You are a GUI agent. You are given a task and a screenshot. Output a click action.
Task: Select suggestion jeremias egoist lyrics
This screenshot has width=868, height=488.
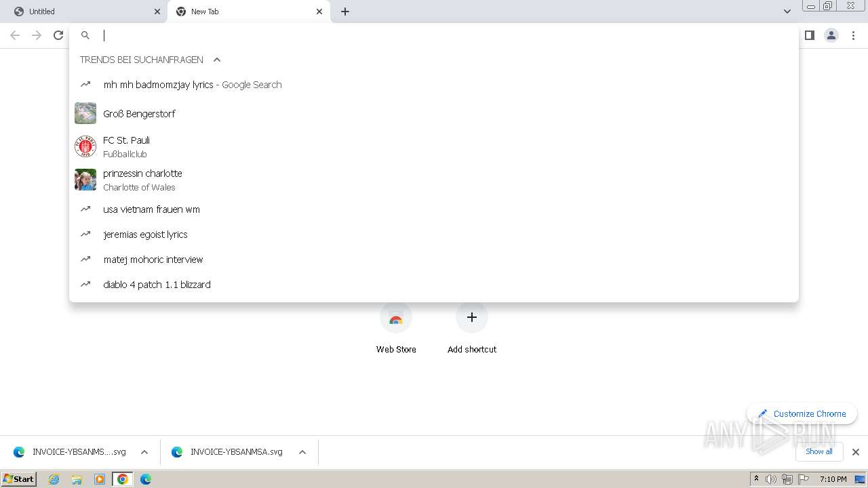click(x=434, y=235)
